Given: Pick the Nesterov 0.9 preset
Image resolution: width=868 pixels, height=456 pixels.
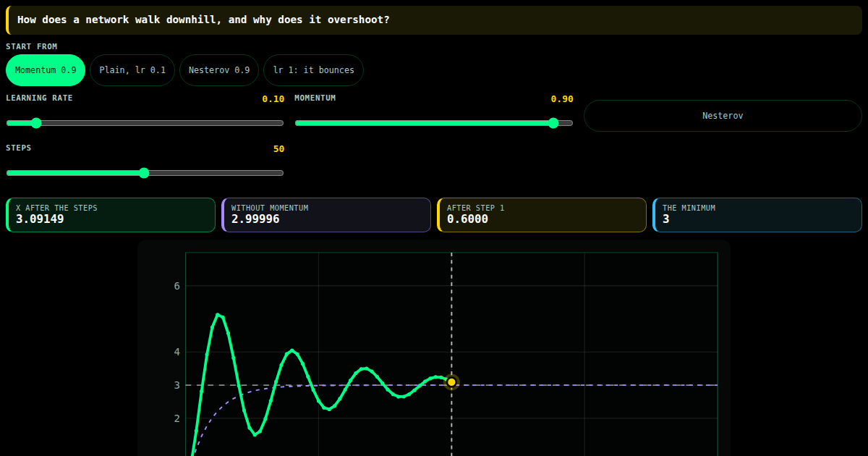Looking at the screenshot, I should pos(219,70).
